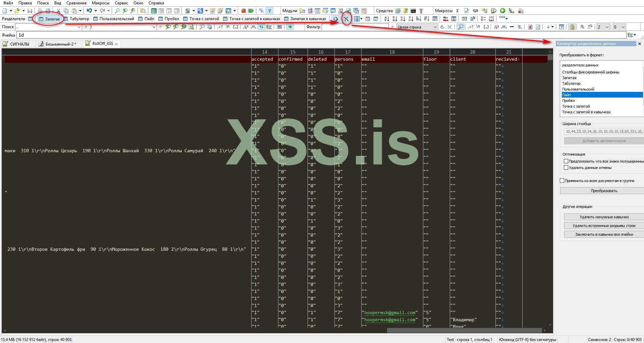
Task: Click the command prompt tool icon
Action: [413, 11]
